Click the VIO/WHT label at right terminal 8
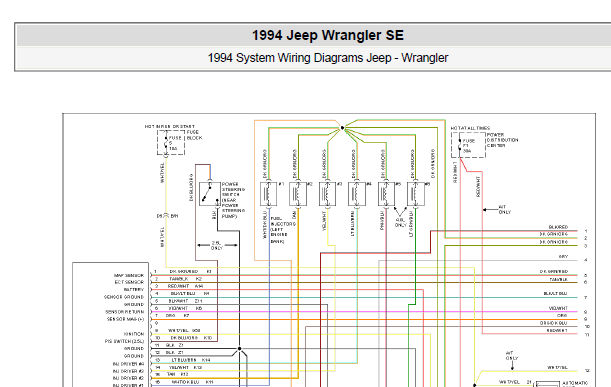The height and width of the screenshot is (387, 611). [558, 308]
